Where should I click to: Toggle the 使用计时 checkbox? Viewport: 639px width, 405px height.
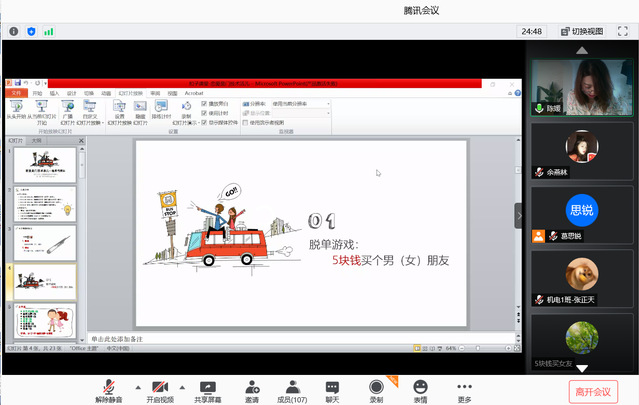(205, 113)
